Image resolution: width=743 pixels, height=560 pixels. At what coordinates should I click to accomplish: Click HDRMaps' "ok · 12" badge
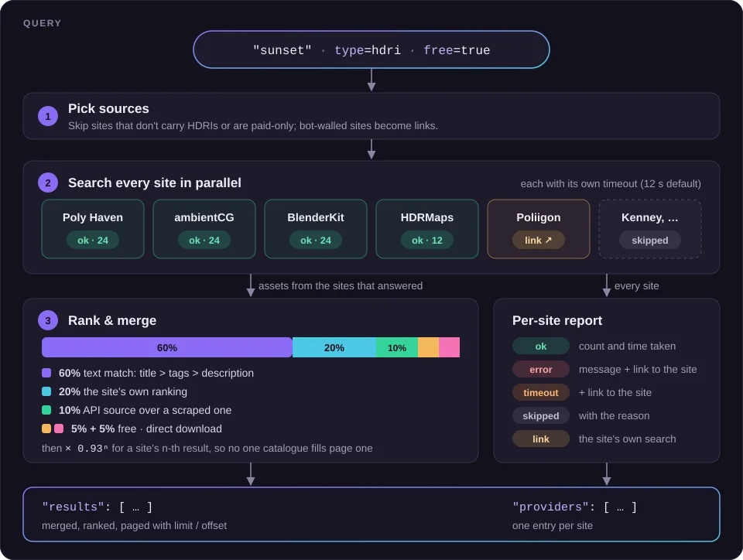(x=427, y=240)
